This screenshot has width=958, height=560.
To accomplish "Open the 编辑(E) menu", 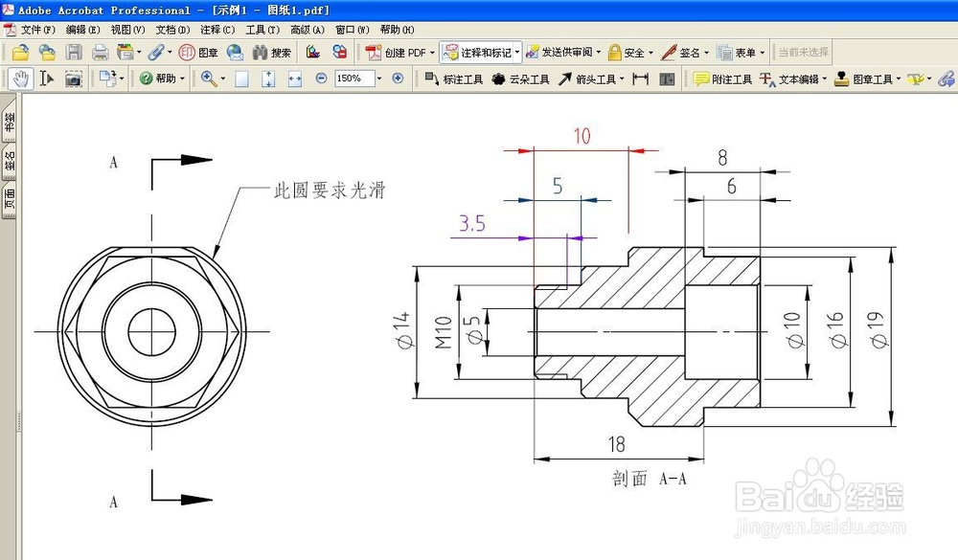I will click(x=83, y=30).
